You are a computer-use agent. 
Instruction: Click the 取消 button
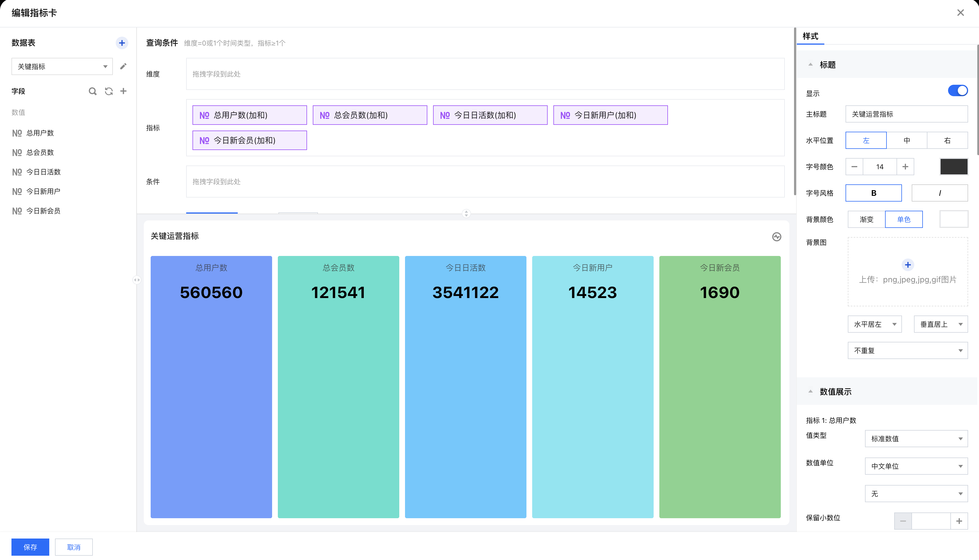74,547
